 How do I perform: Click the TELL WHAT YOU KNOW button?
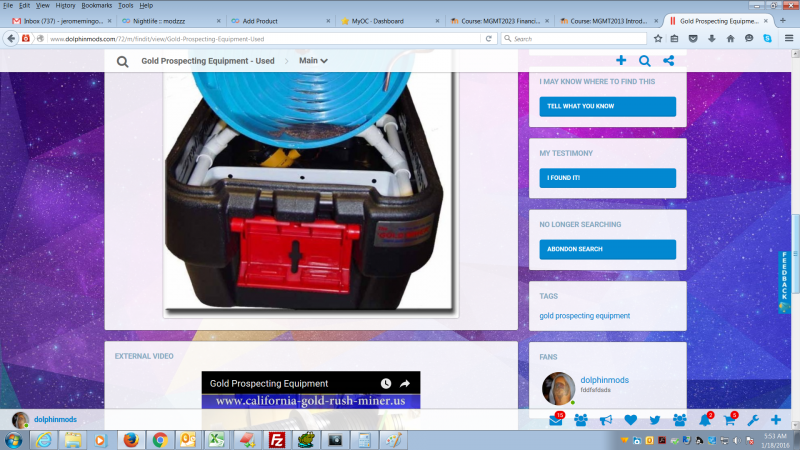[608, 106]
